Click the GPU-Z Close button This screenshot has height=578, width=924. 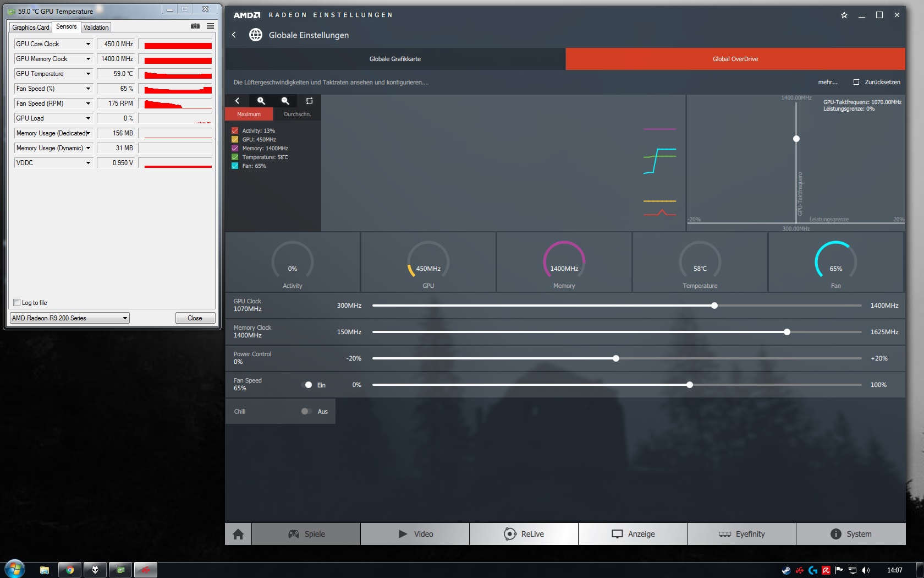click(x=195, y=318)
